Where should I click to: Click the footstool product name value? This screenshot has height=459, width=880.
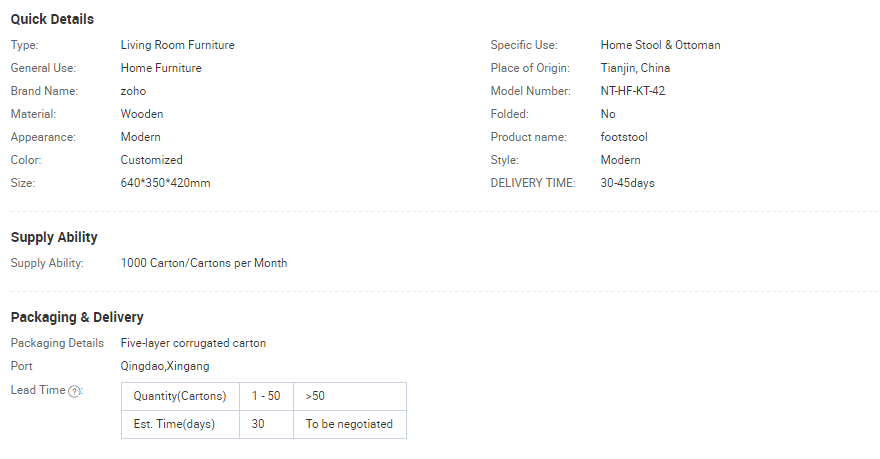tap(624, 137)
